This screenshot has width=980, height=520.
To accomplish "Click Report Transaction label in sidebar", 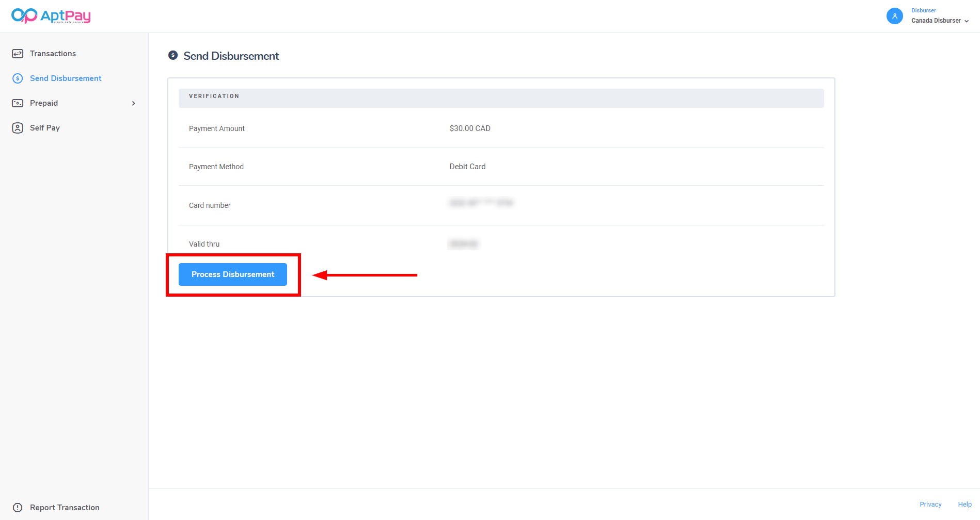I will point(65,508).
